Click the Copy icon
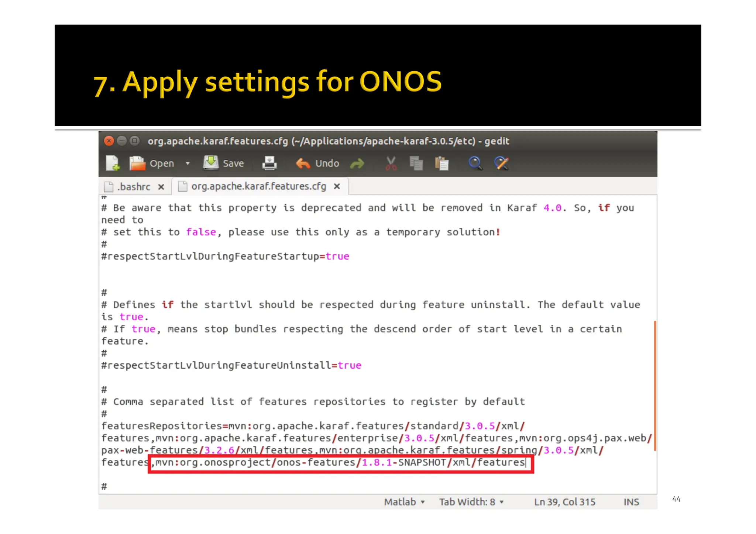The image size is (756, 534). click(x=416, y=163)
